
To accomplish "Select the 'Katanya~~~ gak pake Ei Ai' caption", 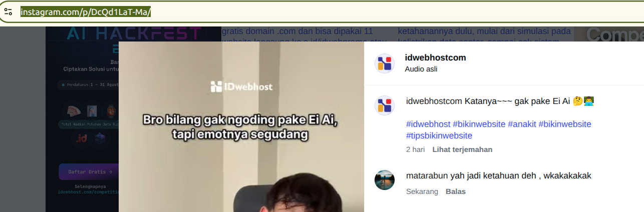I will (517, 101).
